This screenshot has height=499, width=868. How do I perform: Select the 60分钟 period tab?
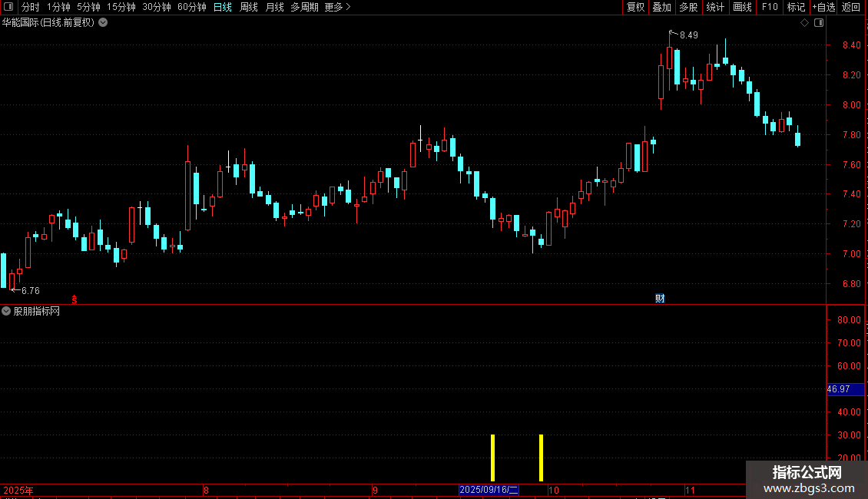192,7
